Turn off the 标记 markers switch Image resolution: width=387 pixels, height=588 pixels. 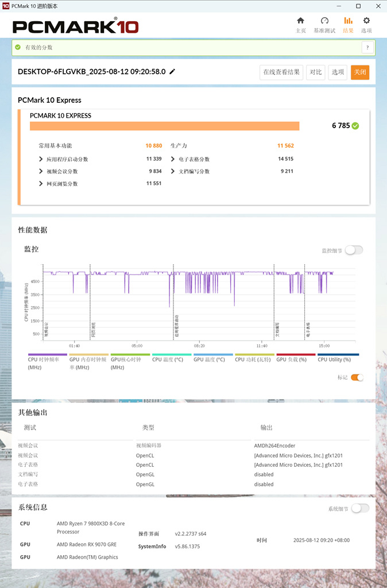coord(357,377)
